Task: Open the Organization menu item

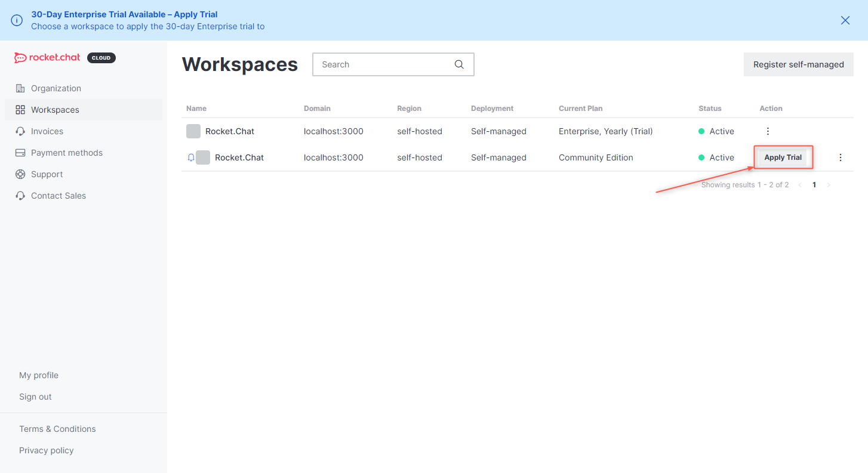Action: [x=84, y=88]
